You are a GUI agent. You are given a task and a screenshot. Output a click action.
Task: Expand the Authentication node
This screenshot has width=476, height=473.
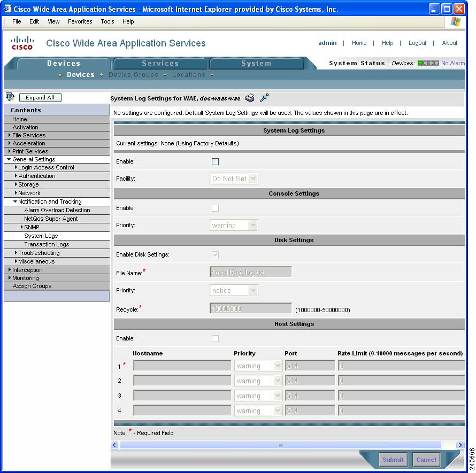coord(16,176)
